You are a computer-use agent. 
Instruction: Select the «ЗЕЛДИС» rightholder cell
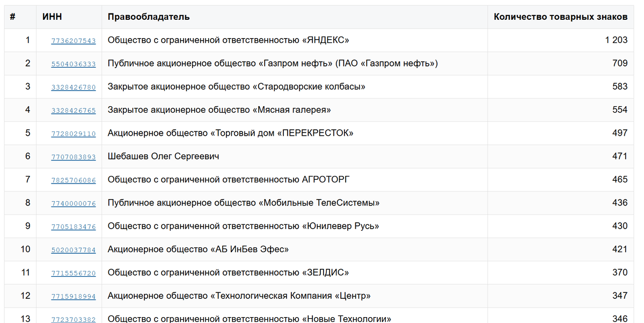click(x=295, y=273)
